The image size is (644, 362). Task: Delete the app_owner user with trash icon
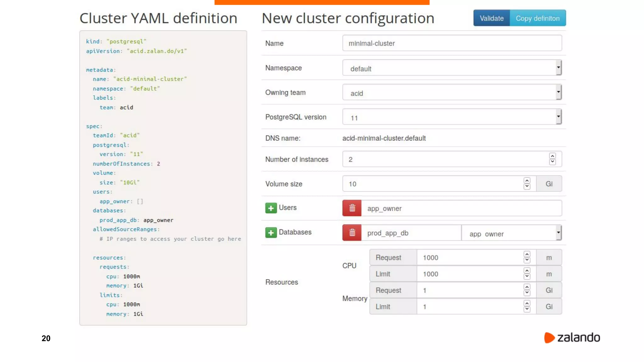point(352,208)
